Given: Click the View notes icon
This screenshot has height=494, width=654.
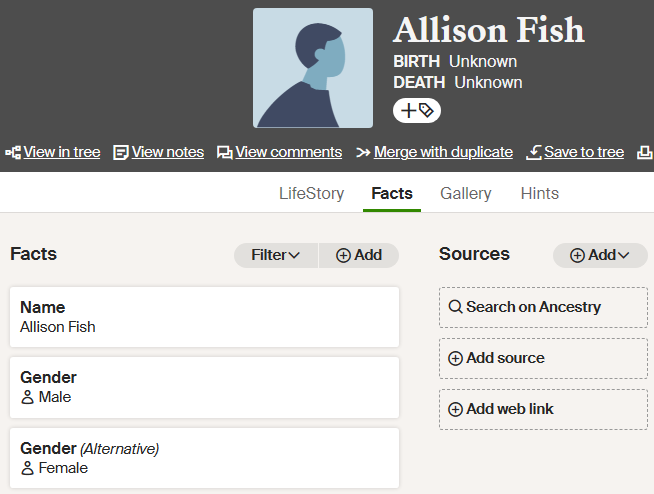Looking at the screenshot, I should (x=121, y=153).
